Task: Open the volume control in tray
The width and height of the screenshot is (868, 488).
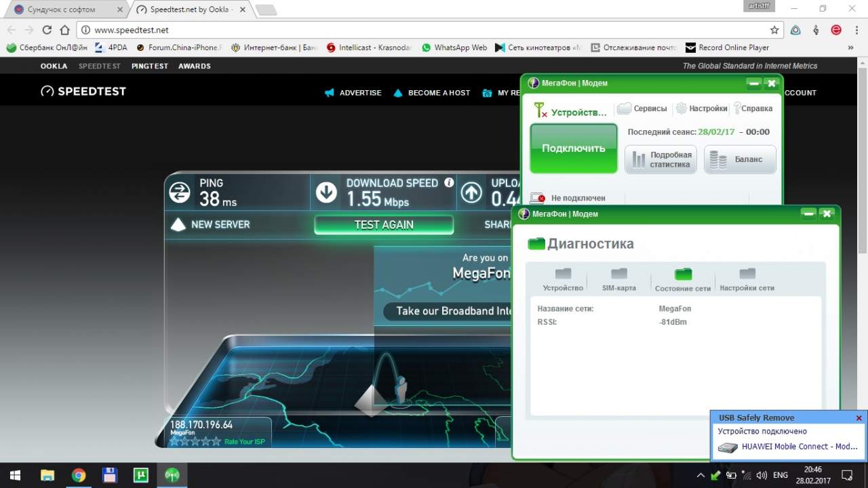Action: click(761, 475)
